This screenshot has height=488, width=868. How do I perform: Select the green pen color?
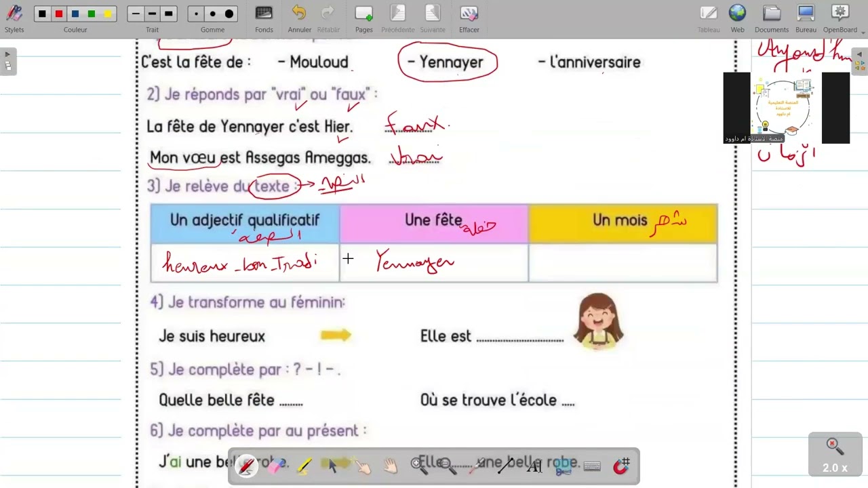point(92,14)
